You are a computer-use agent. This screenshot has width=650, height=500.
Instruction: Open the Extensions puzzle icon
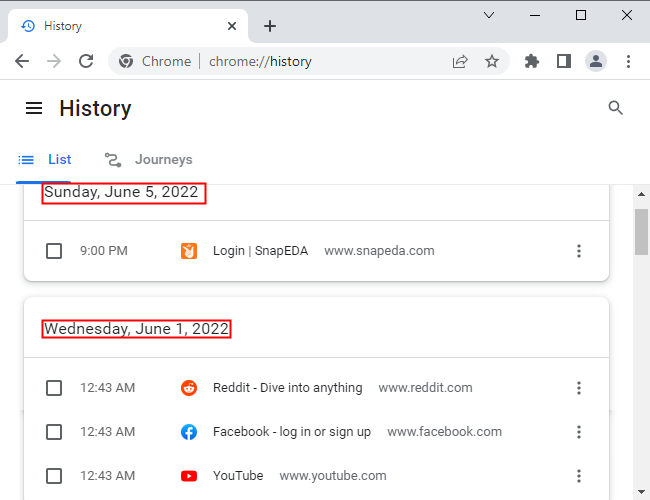pyautogui.click(x=532, y=61)
